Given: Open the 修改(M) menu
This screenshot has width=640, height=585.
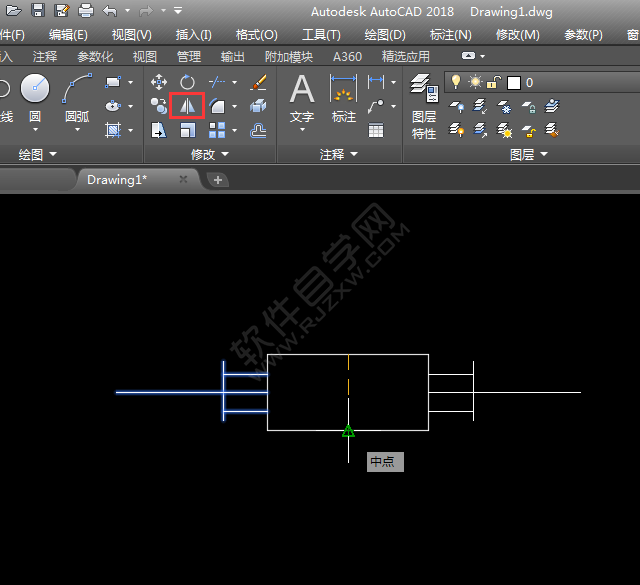Looking at the screenshot, I should (x=518, y=35).
